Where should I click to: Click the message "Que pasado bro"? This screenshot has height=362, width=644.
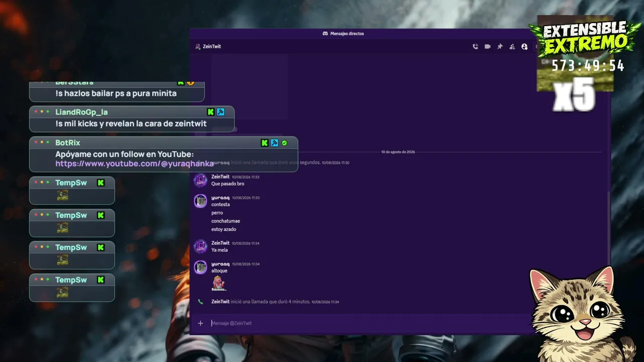pos(228,184)
